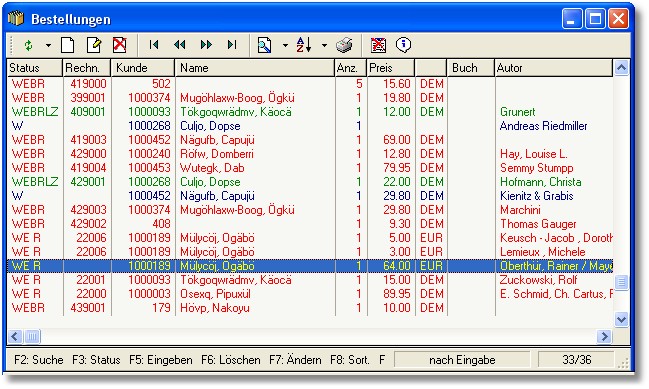Click name Tökgoqwrädmv, Käocä in row 409001
This screenshot has height=389, width=649.
(x=236, y=112)
